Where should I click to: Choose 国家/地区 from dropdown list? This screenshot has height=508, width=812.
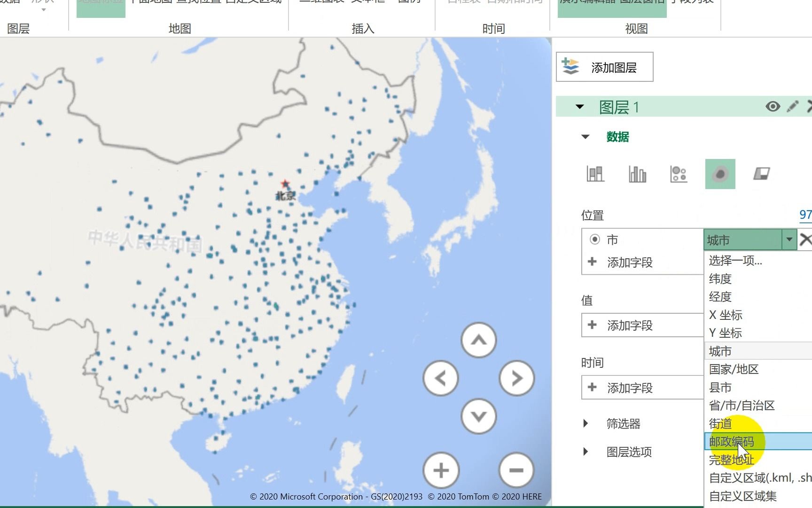coord(758,369)
